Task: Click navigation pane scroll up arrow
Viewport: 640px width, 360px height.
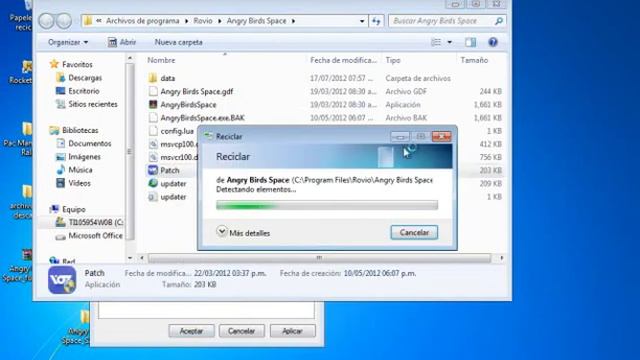Action: 130,58
